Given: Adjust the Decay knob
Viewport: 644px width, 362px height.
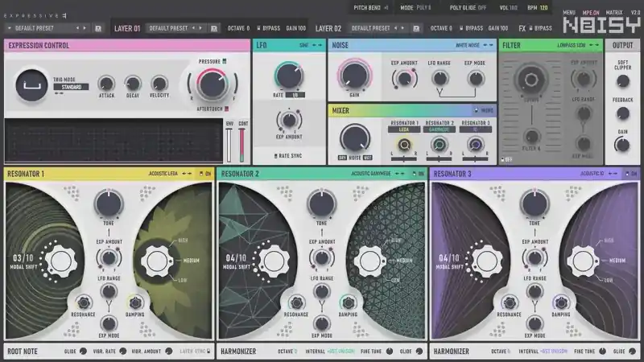Looking at the screenshot, I should 133,84.
